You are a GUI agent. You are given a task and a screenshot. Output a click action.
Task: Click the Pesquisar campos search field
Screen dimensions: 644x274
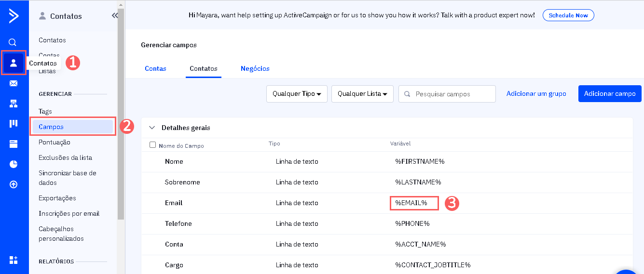pos(452,94)
